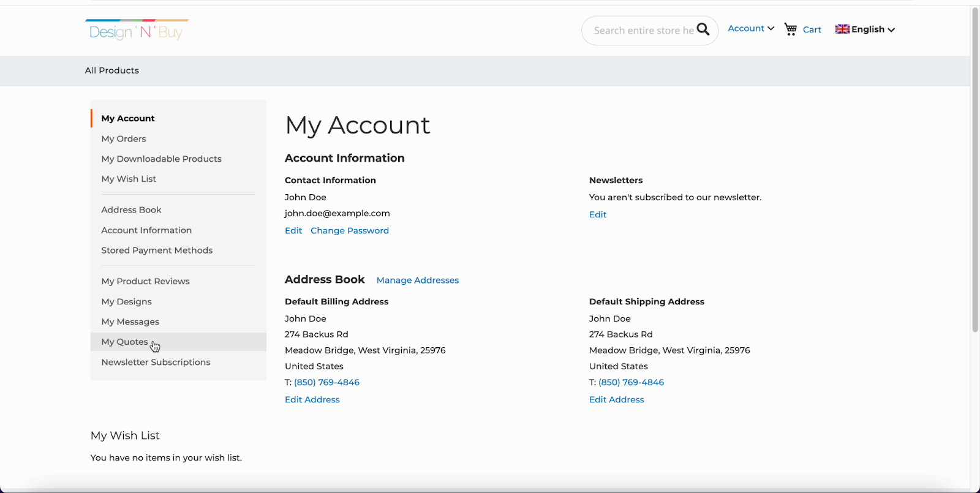Click the vertical page scrollbar
980x493 pixels.
tap(975, 171)
